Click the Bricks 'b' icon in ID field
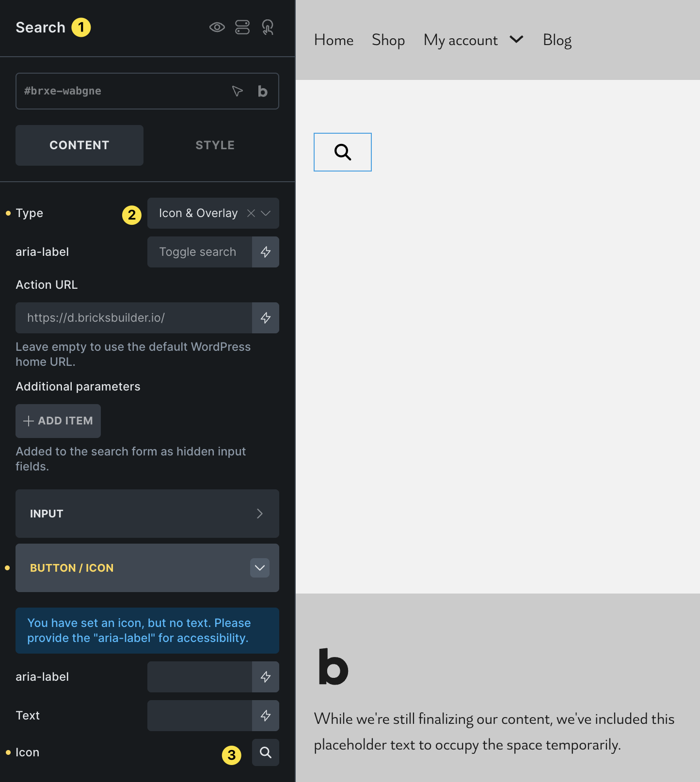The height and width of the screenshot is (782, 700). pos(262,91)
